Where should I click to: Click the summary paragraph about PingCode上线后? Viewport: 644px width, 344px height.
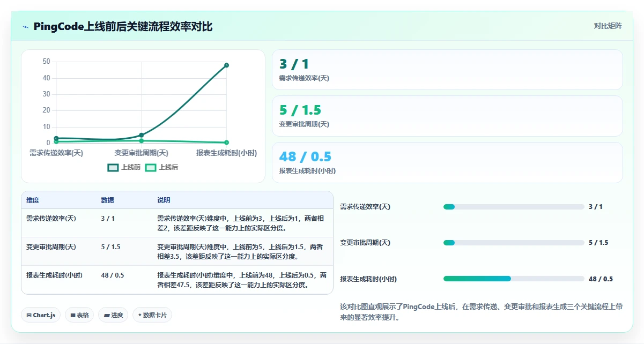click(481, 312)
